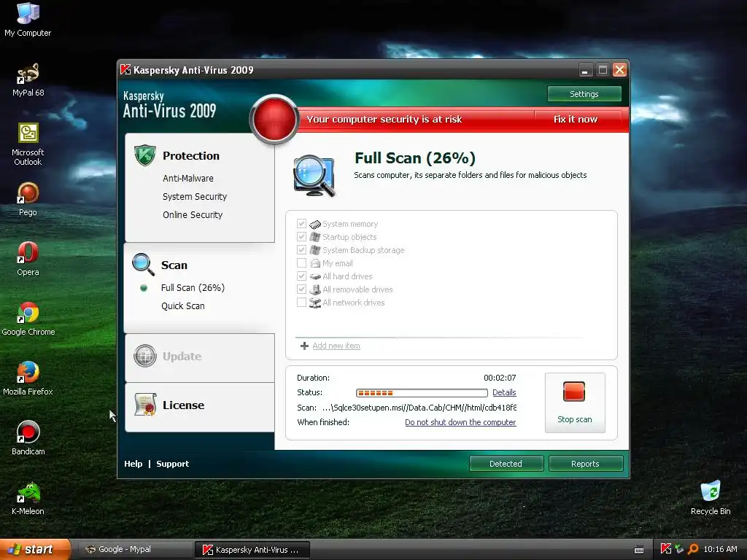Select System Security under Protection

195,196
